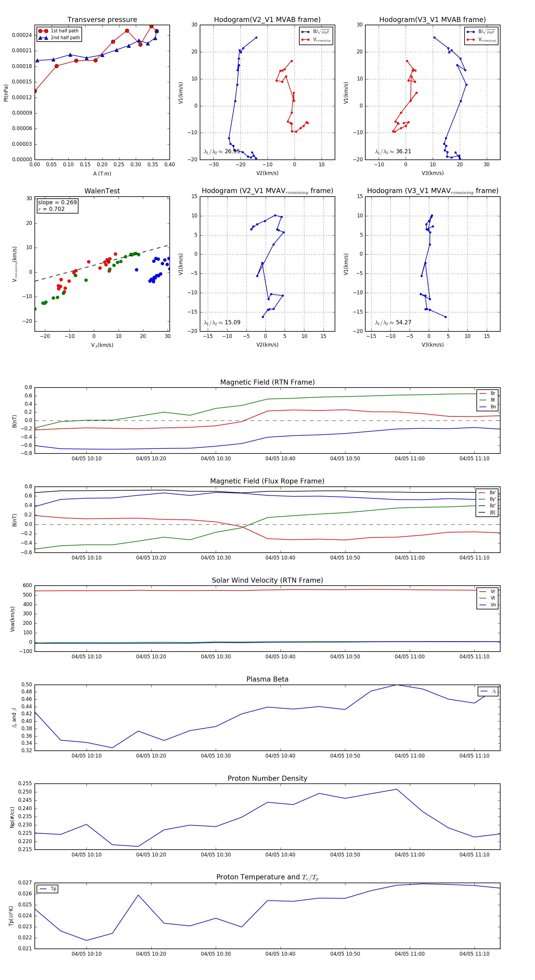Click the 'WalenTest' plot title
535x980 pixels.
pyautogui.click(x=102, y=191)
